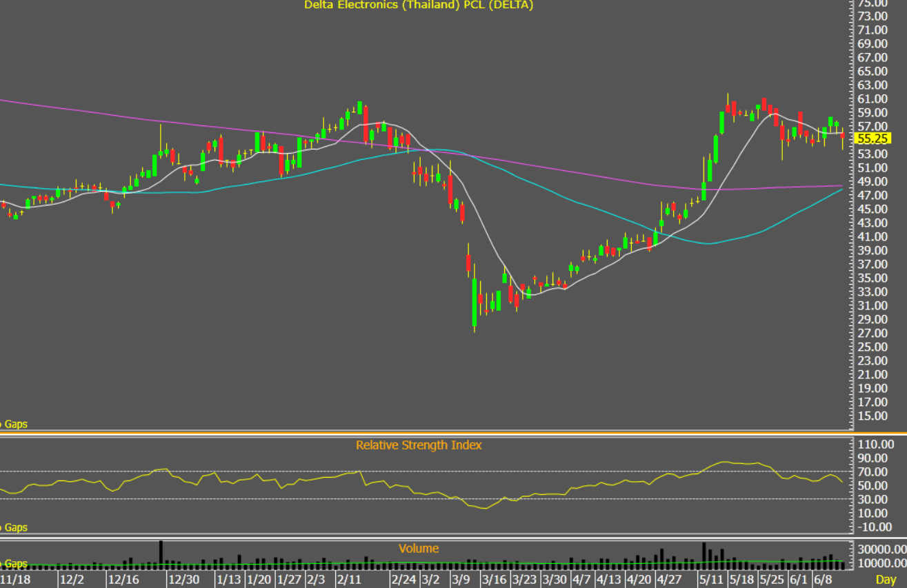Click the 39.00 price axis label

click(x=873, y=251)
